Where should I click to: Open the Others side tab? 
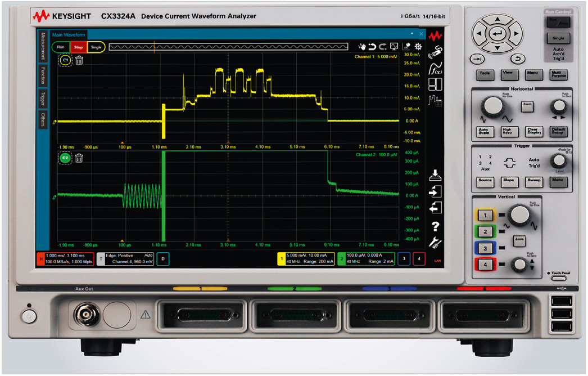coord(43,119)
